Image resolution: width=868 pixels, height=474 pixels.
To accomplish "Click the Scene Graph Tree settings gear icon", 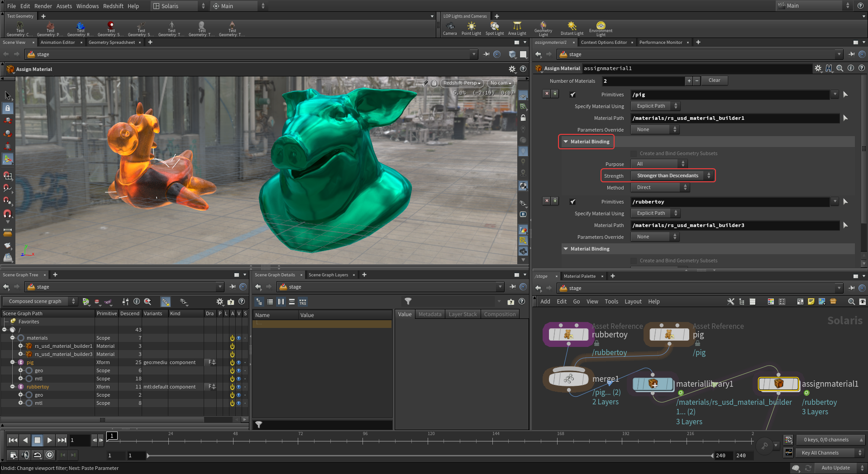I will coord(220,302).
